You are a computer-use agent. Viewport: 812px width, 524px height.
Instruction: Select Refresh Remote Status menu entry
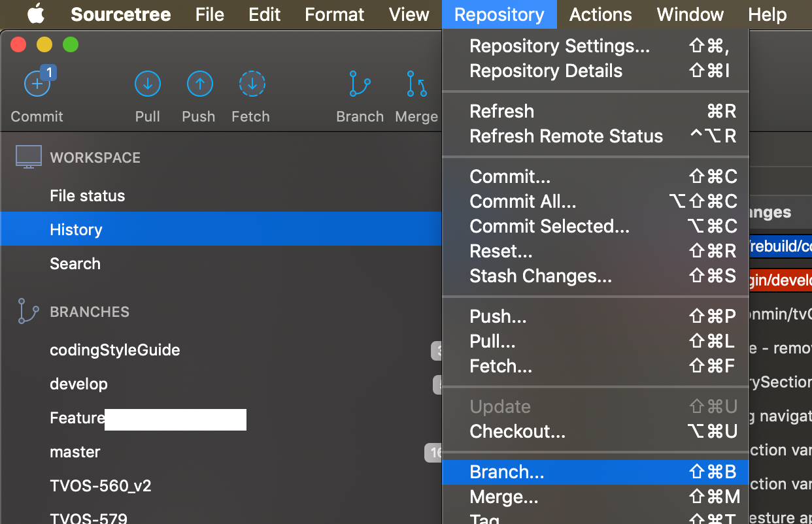pos(566,136)
